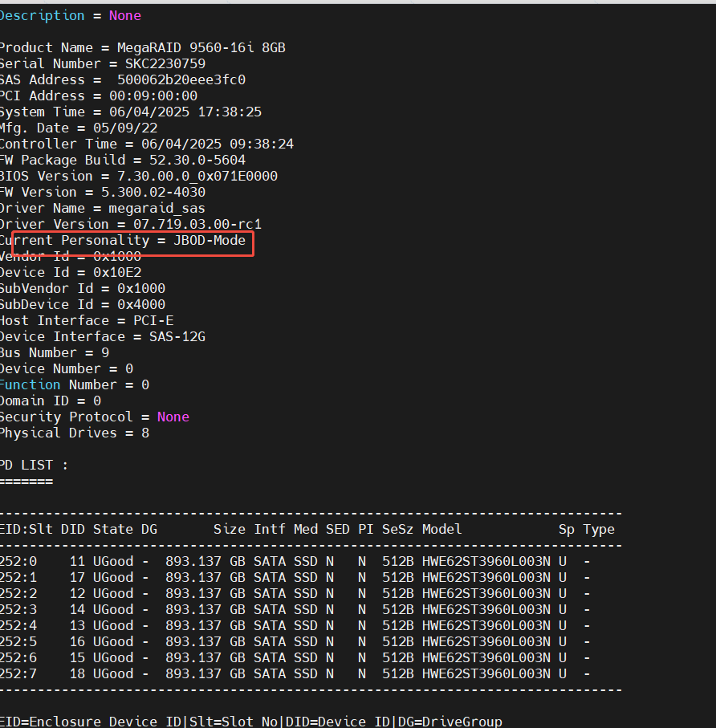This screenshot has width=716, height=728.
Task: Select the Mfg. Date 05/09/22 line
Action: click(79, 128)
